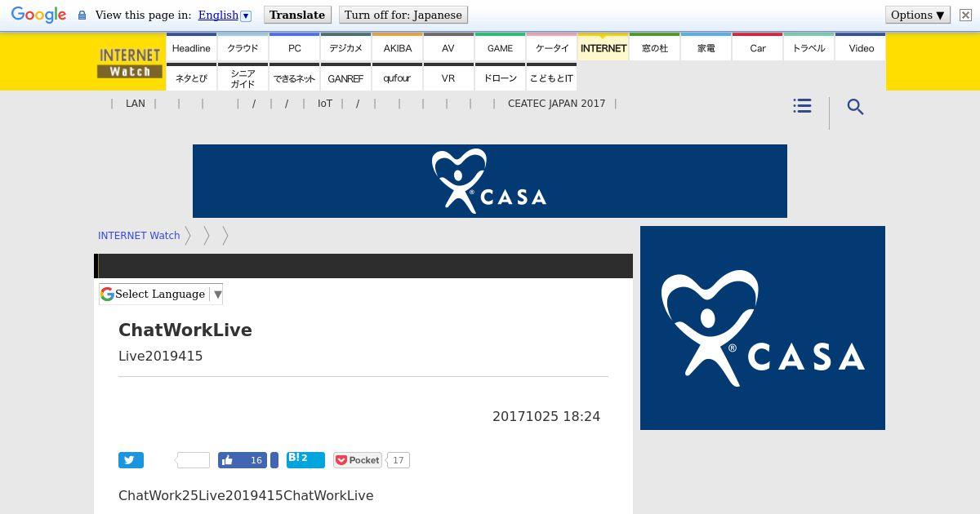Open the VR tab
This screenshot has width=980, height=514.
448,78
